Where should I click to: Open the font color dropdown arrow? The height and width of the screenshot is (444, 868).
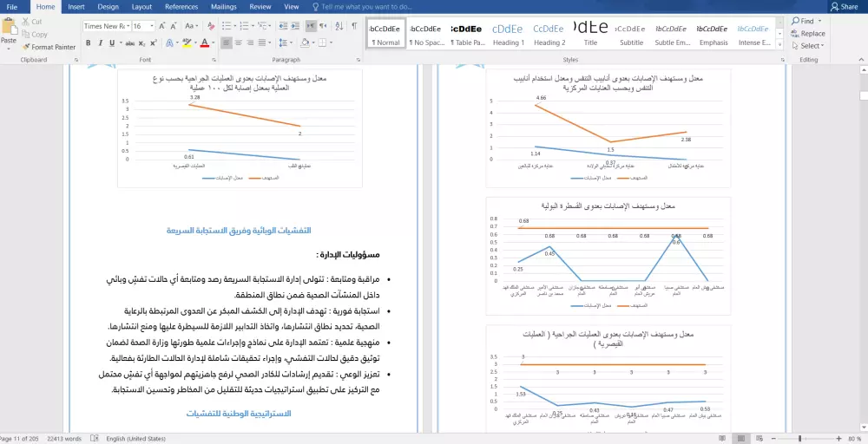(213, 43)
